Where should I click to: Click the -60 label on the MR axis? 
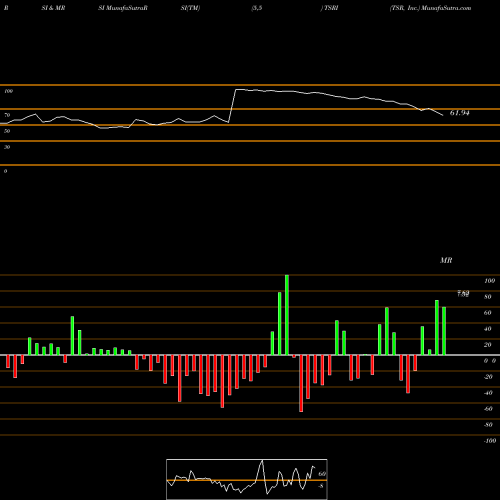(x=488, y=409)
